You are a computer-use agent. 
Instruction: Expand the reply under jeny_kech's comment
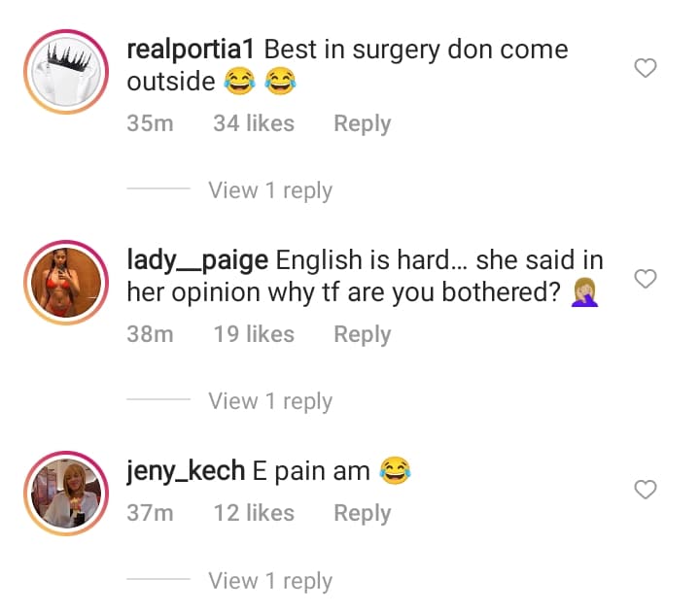[269, 581]
